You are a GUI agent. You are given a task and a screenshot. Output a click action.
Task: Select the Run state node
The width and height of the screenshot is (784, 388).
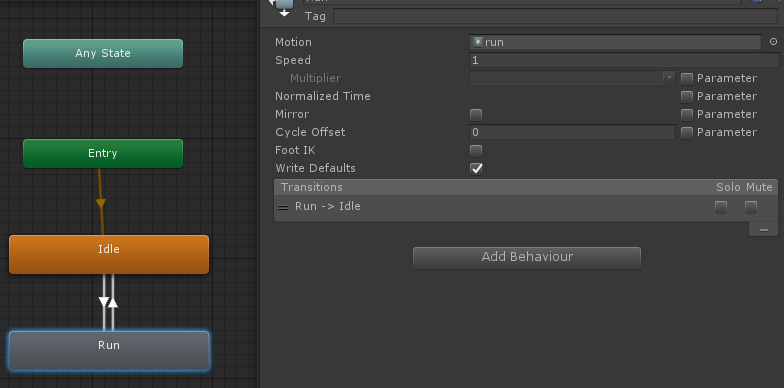pos(109,350)
